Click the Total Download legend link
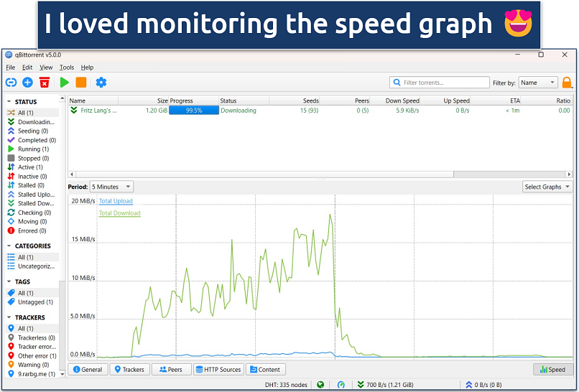The height and width of the screenshot is (392, 579). click(x=120, y=213)
